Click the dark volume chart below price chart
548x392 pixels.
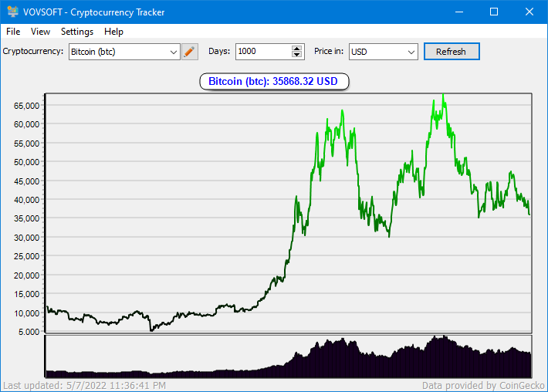pos(289,357)
